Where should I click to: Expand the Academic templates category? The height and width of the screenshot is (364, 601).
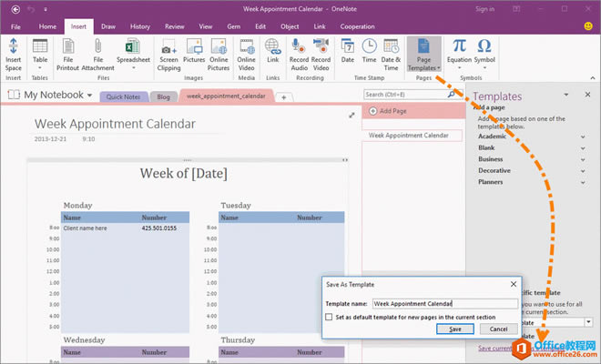pyautogui.click(x=583, y=136)
